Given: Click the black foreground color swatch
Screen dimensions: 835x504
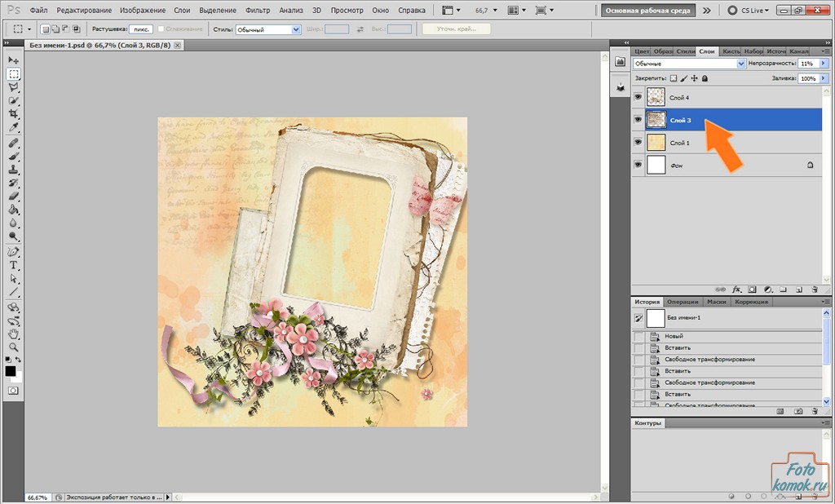Looking at the screenshot, I should click(11, 371).
